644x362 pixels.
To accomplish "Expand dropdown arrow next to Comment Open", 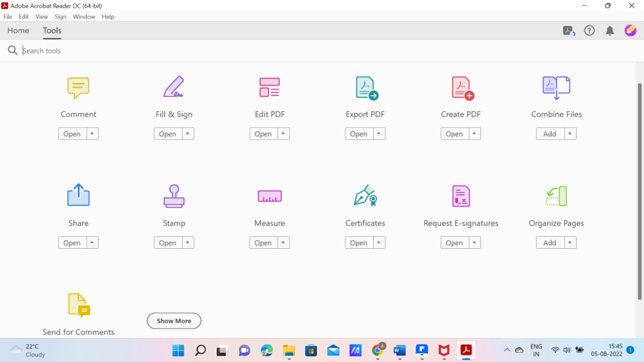I will click(92, 134).
